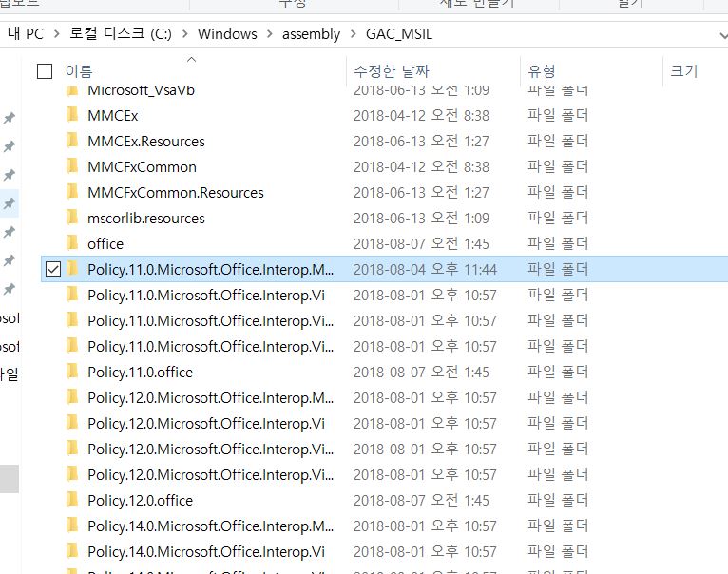This screenshot has width=728, height=574.
Task: Go to 내 PC in address bar
Action: [x=26, y=34]
